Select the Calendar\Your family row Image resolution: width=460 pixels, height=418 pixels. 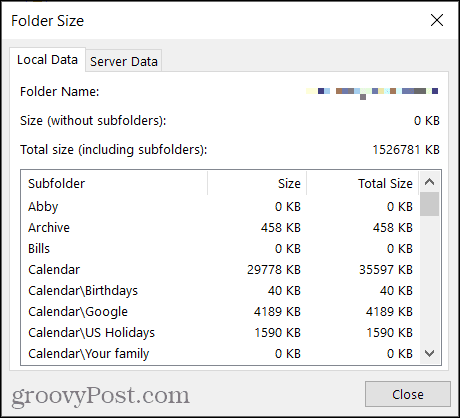coord(220,354)
